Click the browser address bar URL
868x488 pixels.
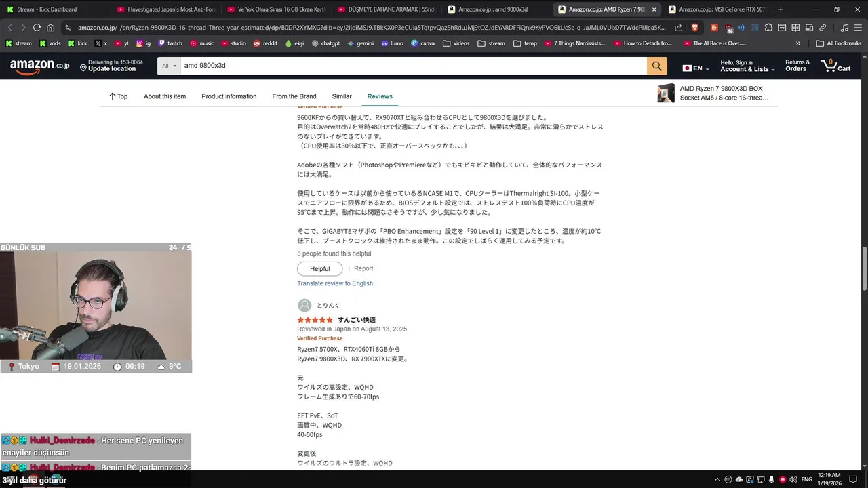click(372, 28)
